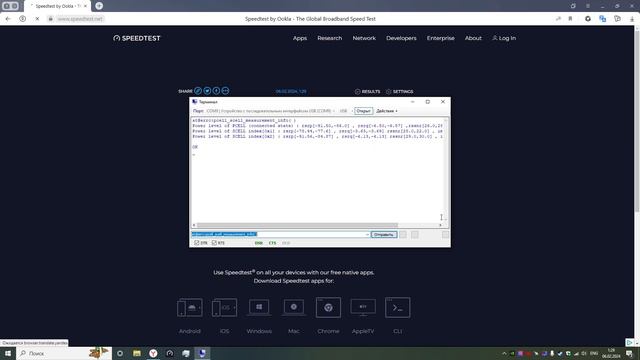The width and height of the screenshot is (640, 360).
Task: Click the Speedtest logo in the page header
Action: (x=137, y=38)
